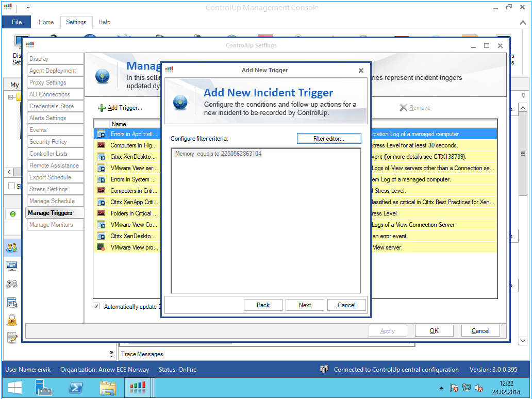Click the icon of Errors in Applicati... row
The width and height of the screenshot is (532, 399).
point(101,134)
